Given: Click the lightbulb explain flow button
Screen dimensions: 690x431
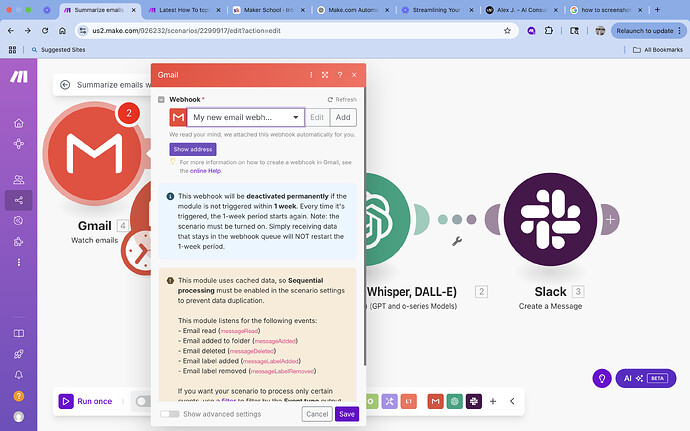Looking at the screenshot, I should click(x=602, y=378).
